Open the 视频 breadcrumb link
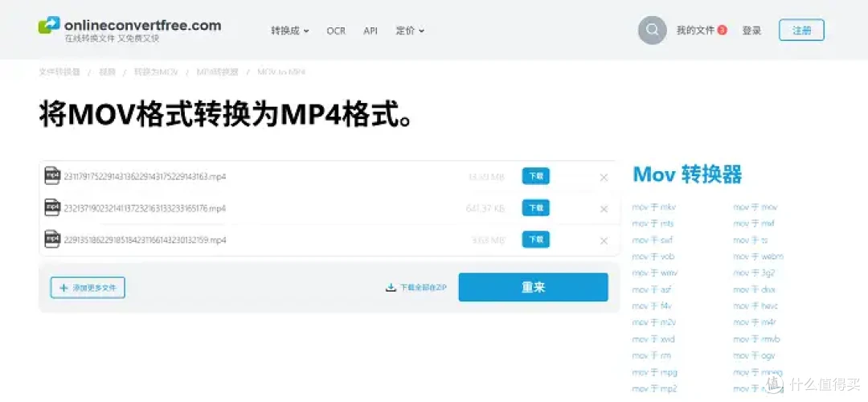The height and width of the screenshot is (402, 868). [108, 72]
